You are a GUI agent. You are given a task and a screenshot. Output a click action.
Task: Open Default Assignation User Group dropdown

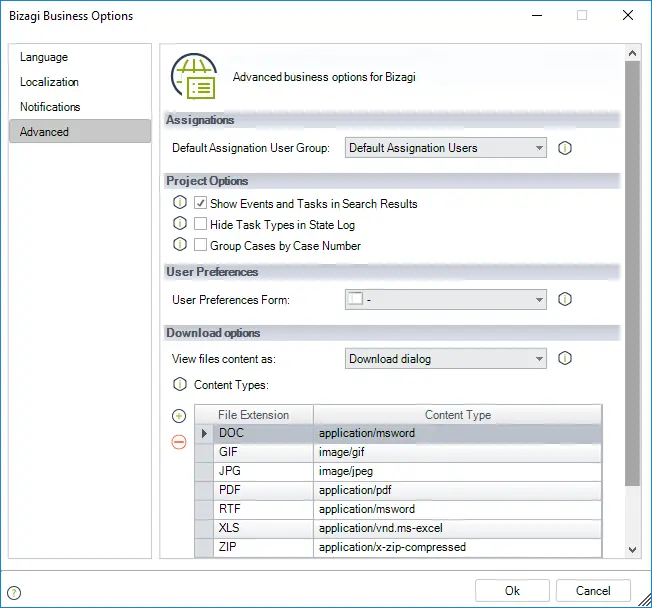coord(446,148)
